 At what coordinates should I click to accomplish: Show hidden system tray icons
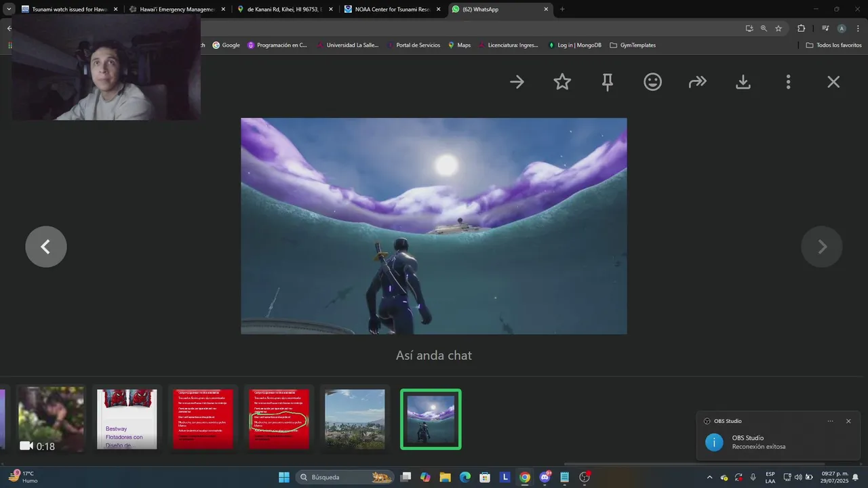tap(709, 477)
